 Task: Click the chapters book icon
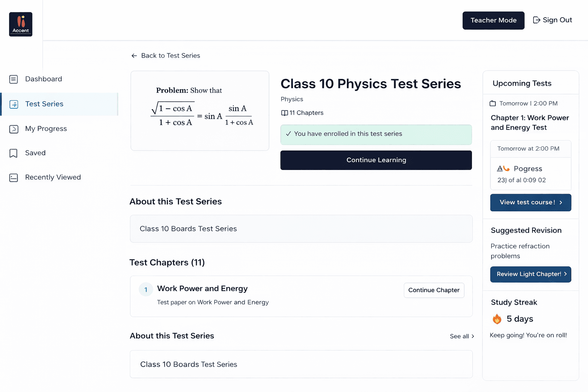pyautogui.click(x=284, y=113)
